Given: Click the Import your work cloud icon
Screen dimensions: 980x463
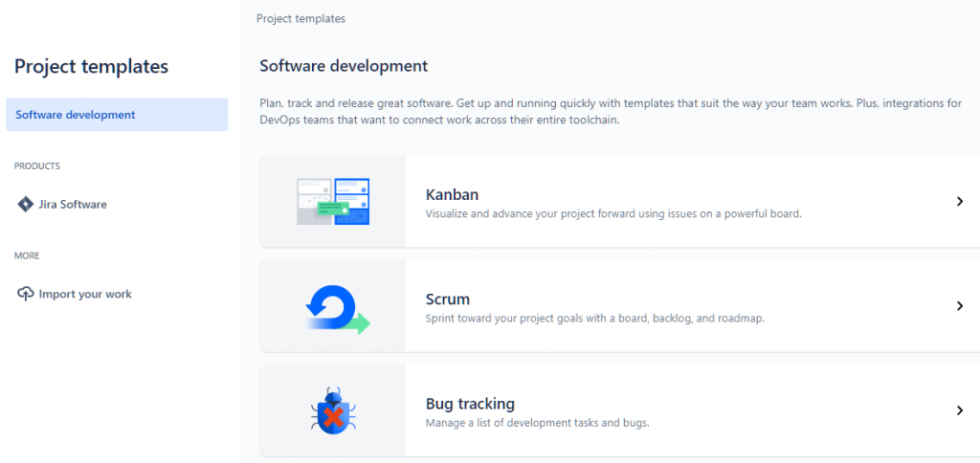Looking at the screenshot, I should pyautogui.click(x=25, y=294).
